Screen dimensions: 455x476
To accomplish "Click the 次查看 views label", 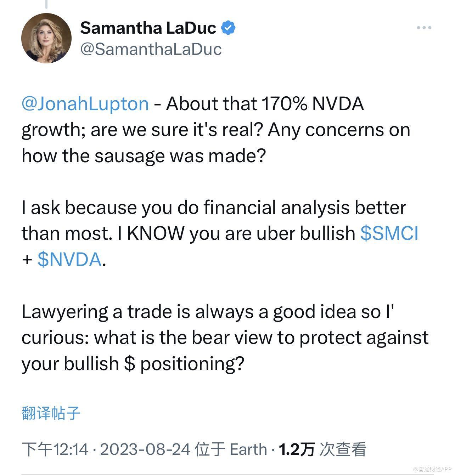I will pyautogui.click(x=343, y=449).
